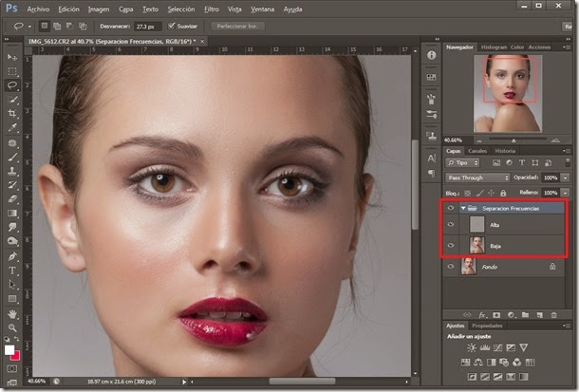Toggle the Suavizar checkbox
This screenshot has width=579, height=392.
(x=172, y=26)
